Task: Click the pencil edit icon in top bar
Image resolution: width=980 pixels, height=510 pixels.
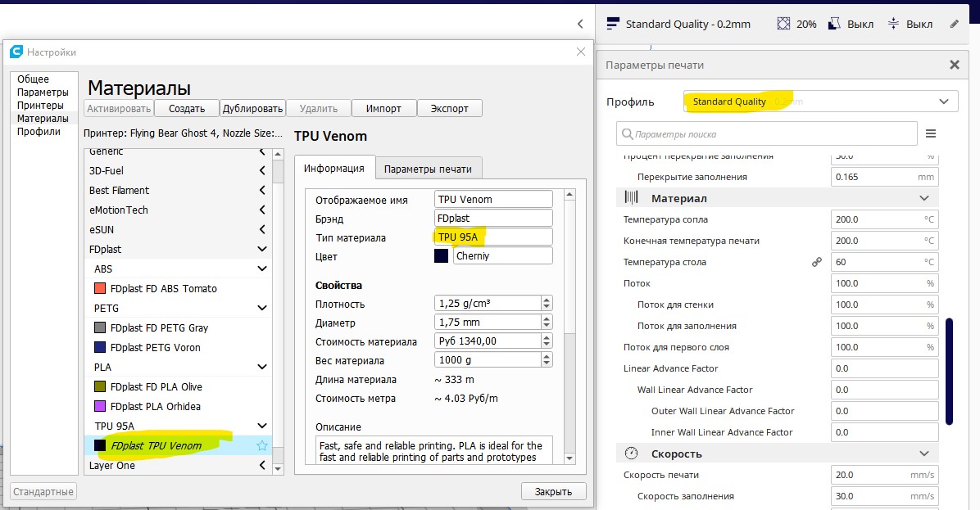Action: point(954,24)
